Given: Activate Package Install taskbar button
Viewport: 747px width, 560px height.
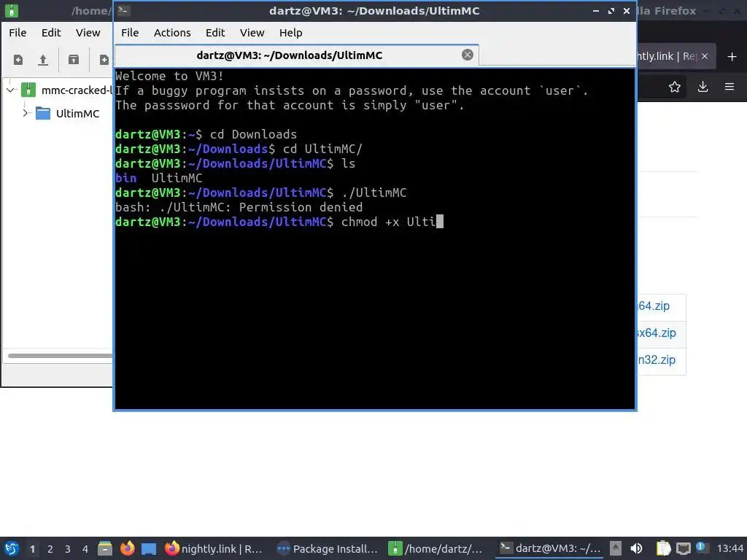Looking at the screenshot, I should coord(328,548).
